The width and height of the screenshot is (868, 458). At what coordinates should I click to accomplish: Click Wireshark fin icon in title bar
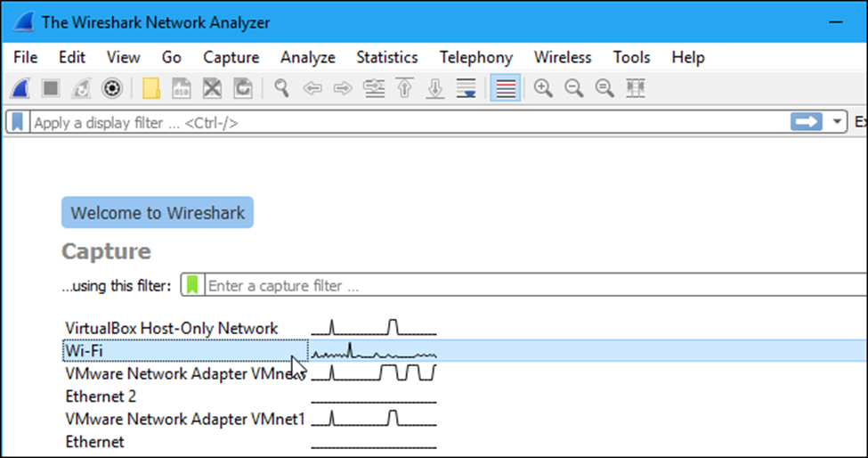click(24, 22)
